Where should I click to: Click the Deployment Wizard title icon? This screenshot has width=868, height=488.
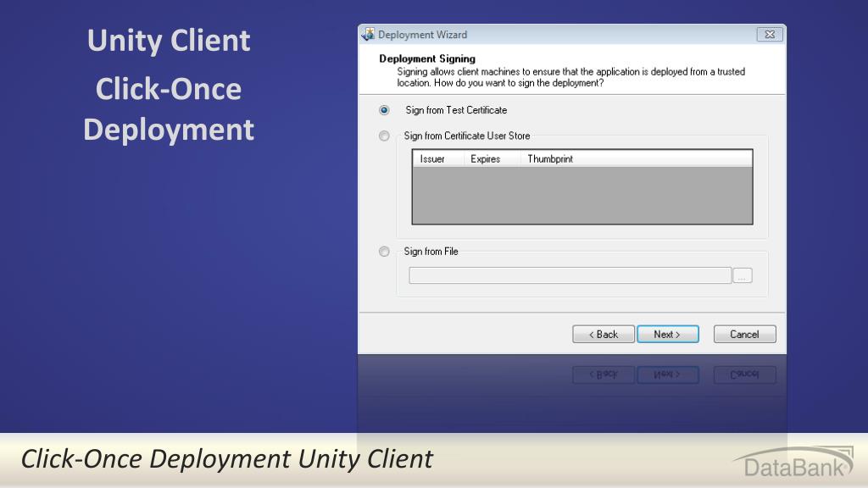[x=368, y=34]
